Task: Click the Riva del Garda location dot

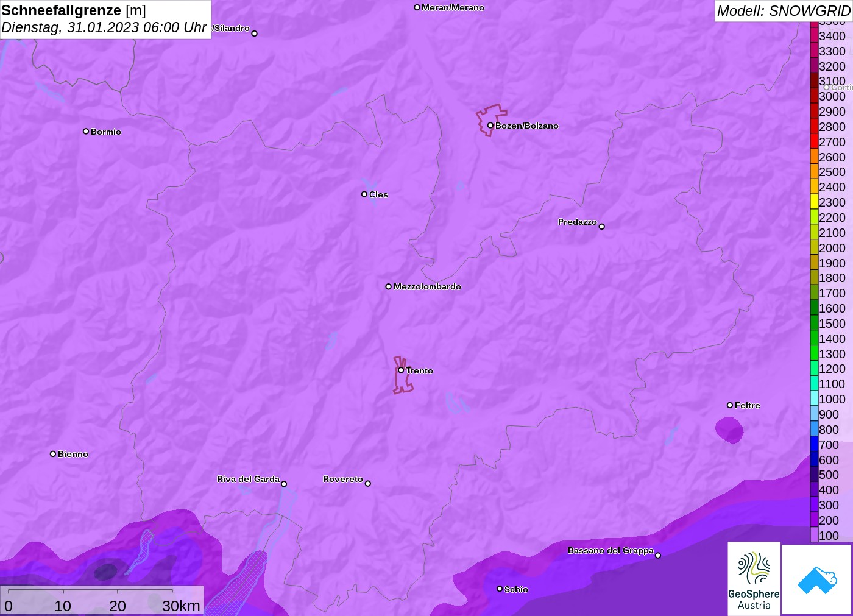Action: pos(284,484)
